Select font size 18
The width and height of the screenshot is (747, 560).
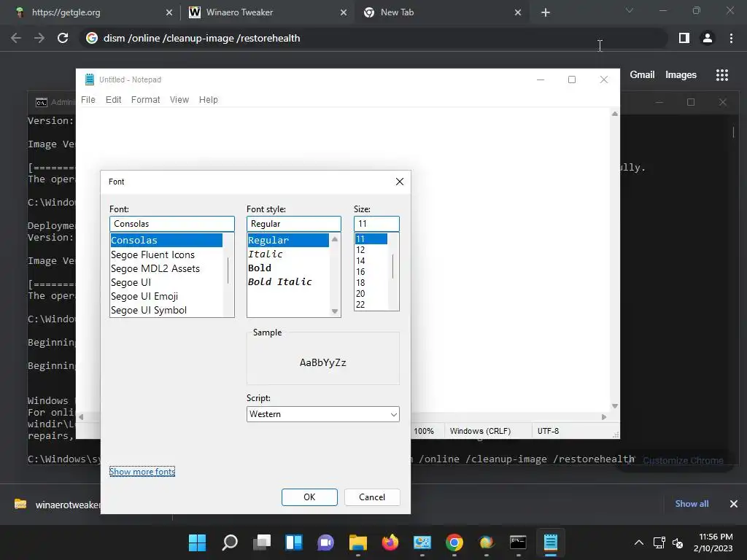371,283
